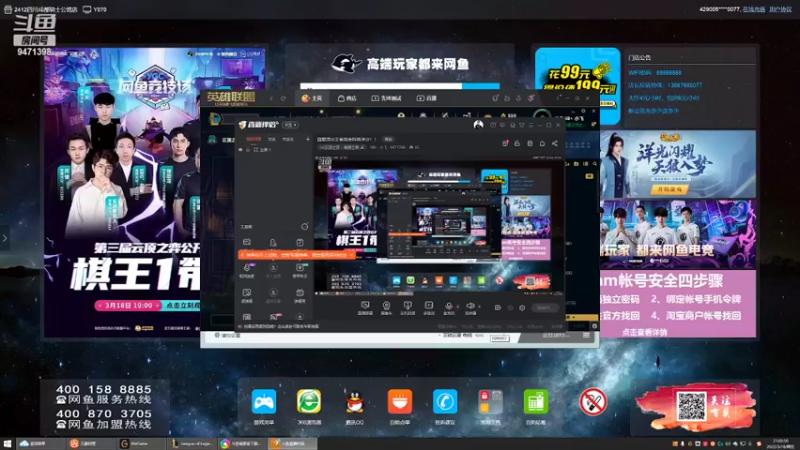
Task: Open the 360 toolbox icon in the dock
Action: 490,402
